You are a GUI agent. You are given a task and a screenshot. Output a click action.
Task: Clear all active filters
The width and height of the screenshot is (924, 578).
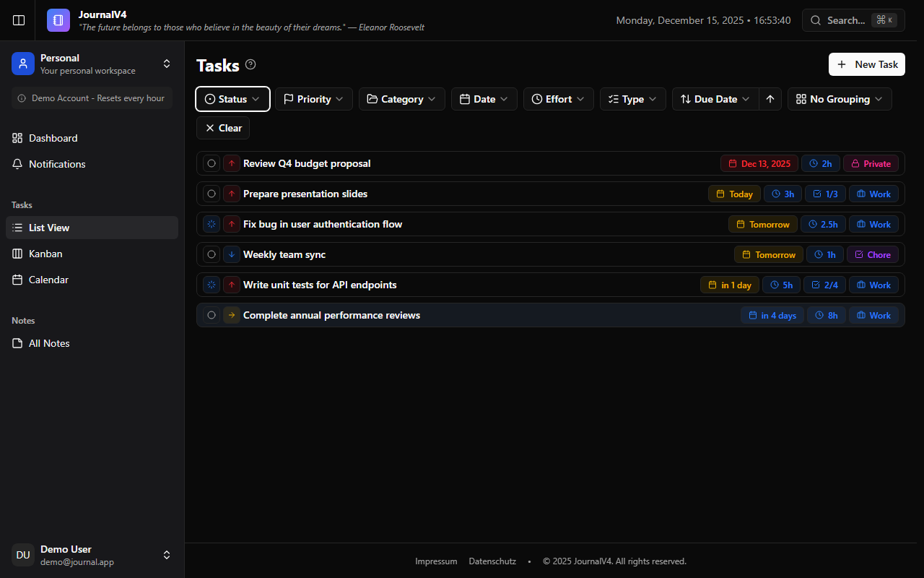tap(222, 128)
